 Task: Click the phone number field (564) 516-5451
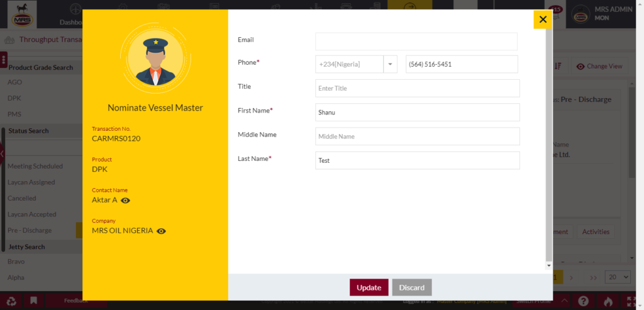pyautogui.click(x=462, y=65)
